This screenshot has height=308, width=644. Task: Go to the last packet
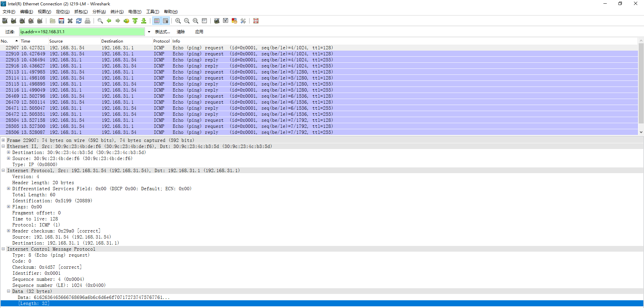tap(144, 21)
